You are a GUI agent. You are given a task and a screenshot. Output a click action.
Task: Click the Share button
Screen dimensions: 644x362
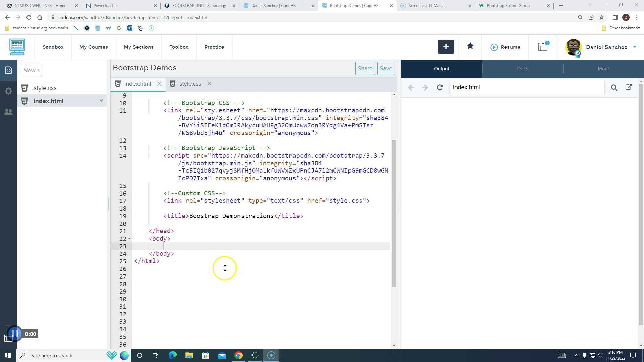[x=365, y=69]
